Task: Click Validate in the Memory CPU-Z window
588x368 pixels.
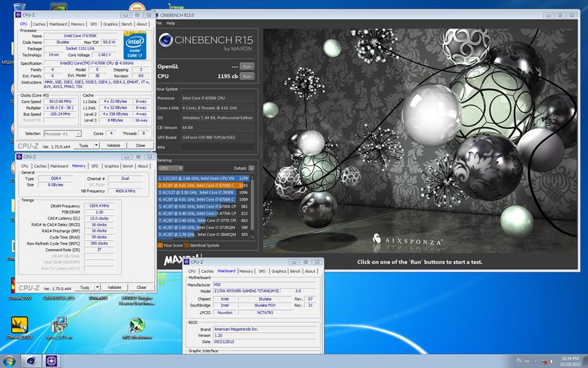Action: click(115, 287)
